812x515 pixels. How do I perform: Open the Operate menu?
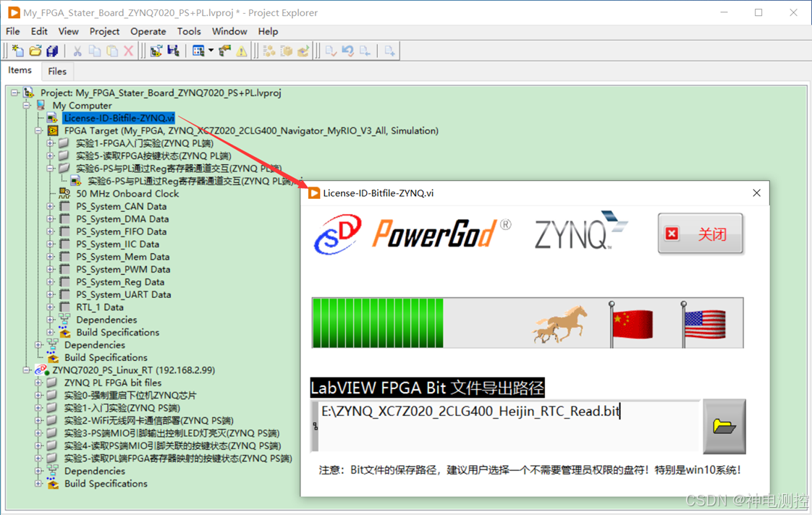pos(148,32)
